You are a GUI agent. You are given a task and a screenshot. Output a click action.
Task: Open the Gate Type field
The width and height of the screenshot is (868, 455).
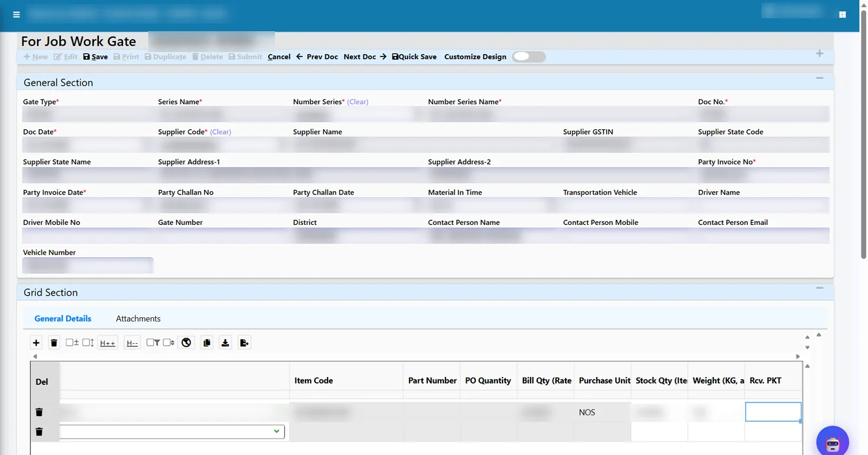[x=88, y=114]
